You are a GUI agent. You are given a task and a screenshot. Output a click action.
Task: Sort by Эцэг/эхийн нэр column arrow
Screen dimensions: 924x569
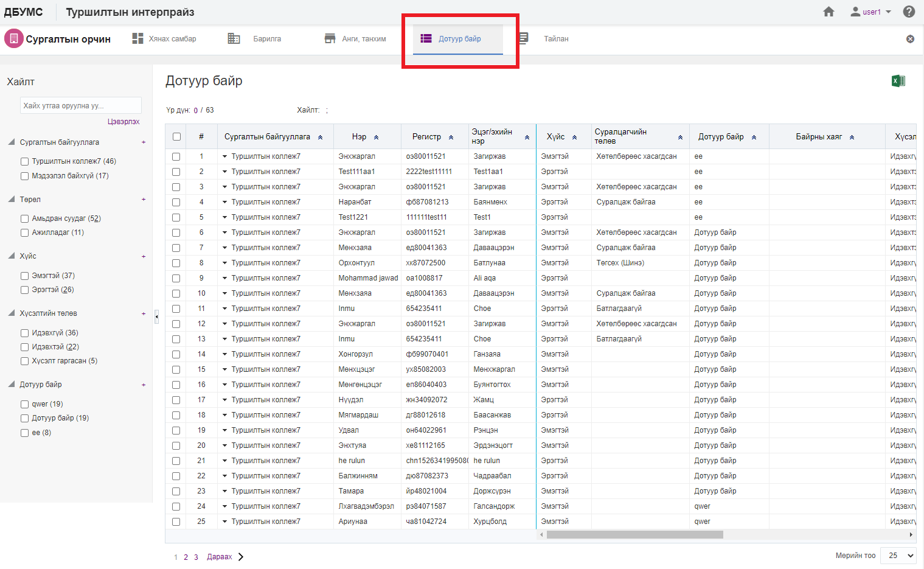tap(527, 138)
